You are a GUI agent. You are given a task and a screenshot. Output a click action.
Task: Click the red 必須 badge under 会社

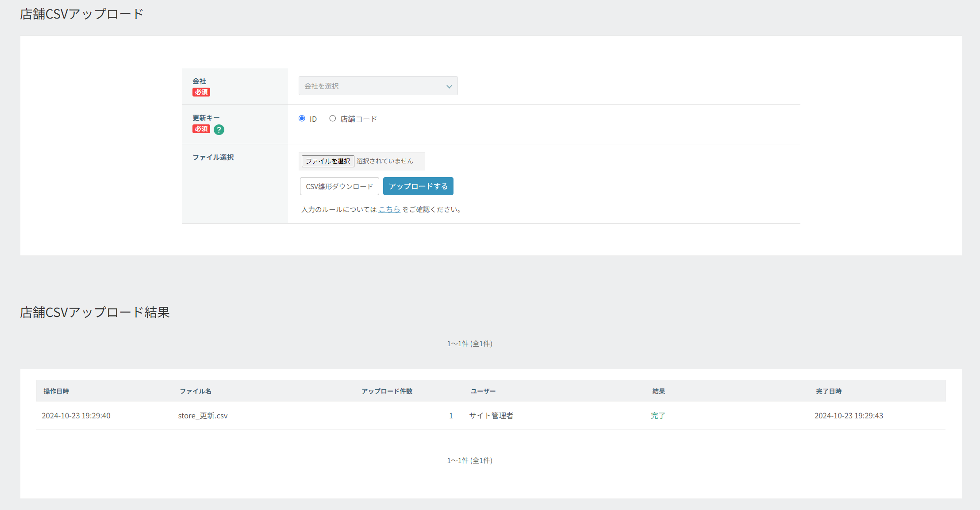[x=201, y=92]
